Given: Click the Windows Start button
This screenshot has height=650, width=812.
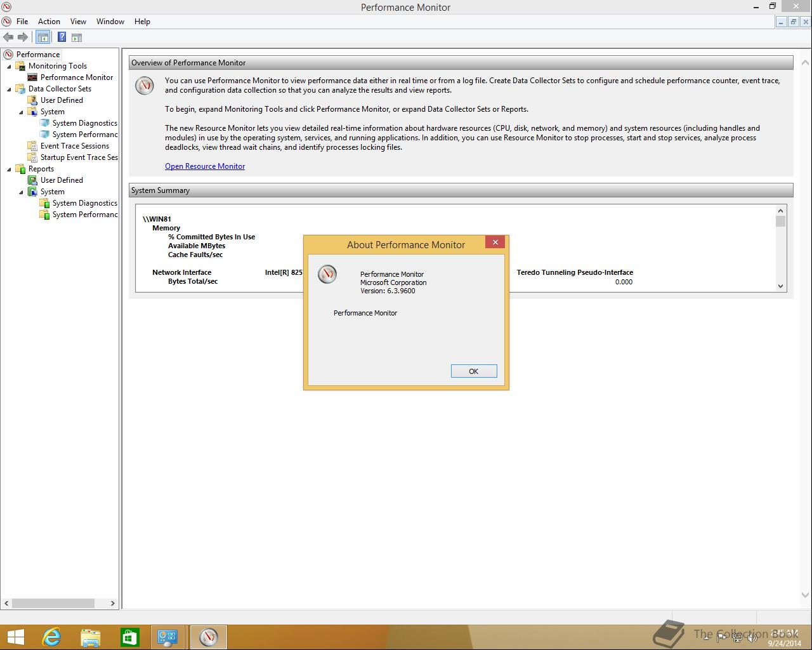Looking at the screenshot, I should click(15, 637).
